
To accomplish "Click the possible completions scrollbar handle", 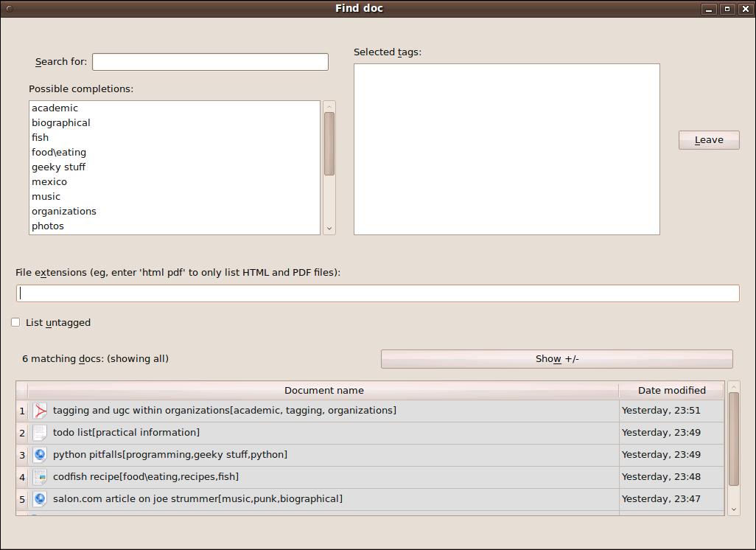I will pyautogui.click(x=329, y=143).
